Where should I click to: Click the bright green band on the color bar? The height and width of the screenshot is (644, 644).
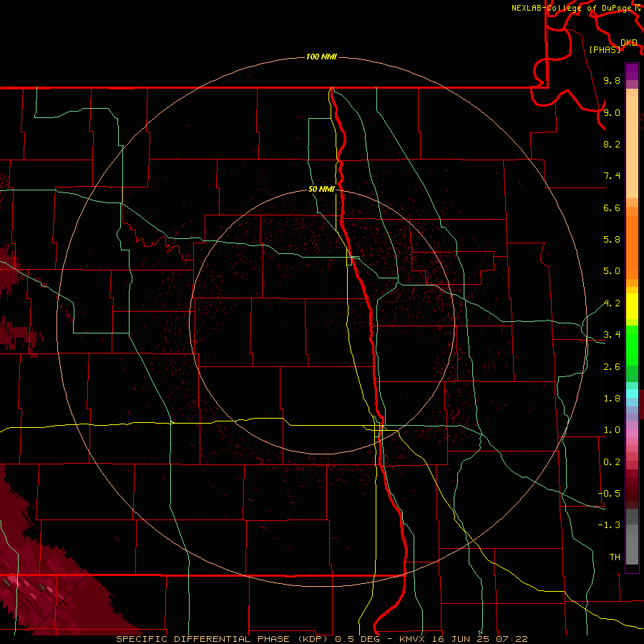tap(632, 346)
